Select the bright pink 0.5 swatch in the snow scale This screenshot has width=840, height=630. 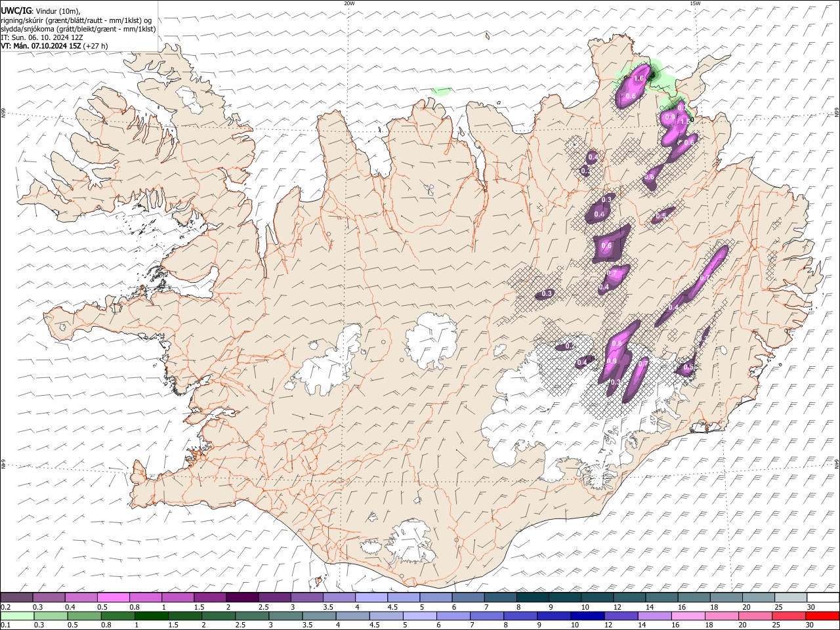(113, 598)
